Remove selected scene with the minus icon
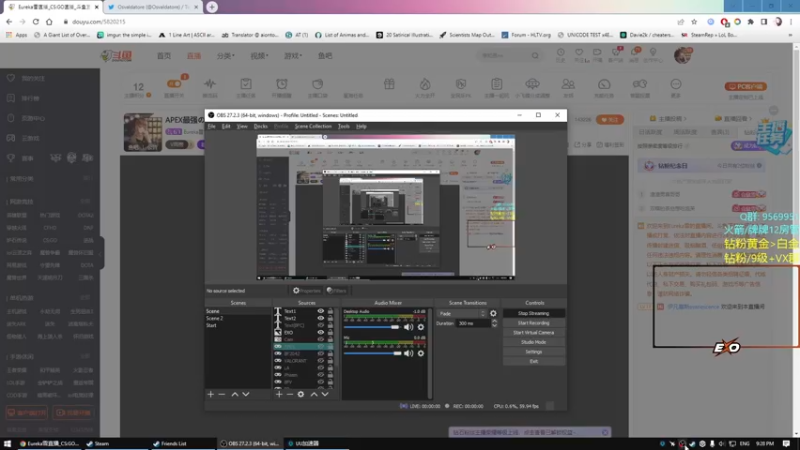Screen dimensions: 800x450 (221, 394)
